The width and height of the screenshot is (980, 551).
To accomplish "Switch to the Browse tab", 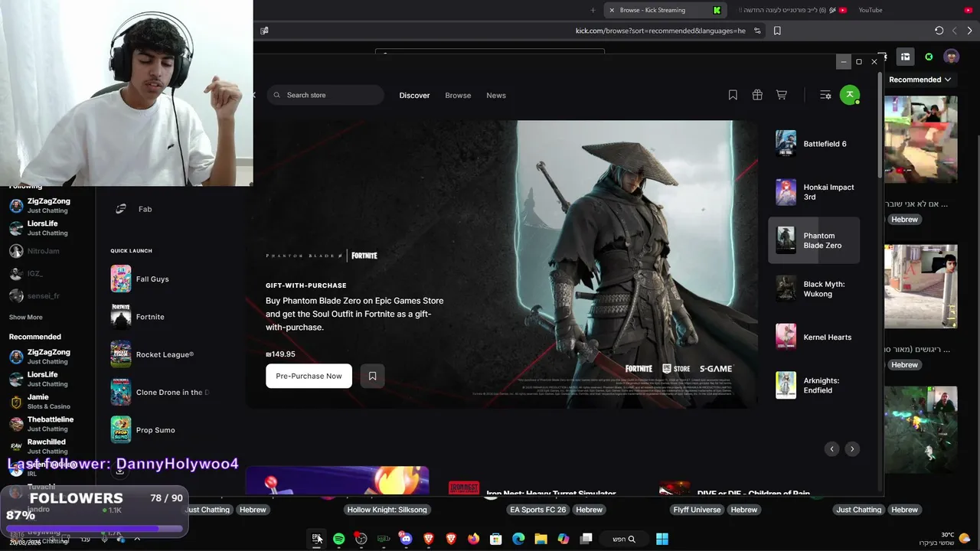I will (x=458, y=96).
